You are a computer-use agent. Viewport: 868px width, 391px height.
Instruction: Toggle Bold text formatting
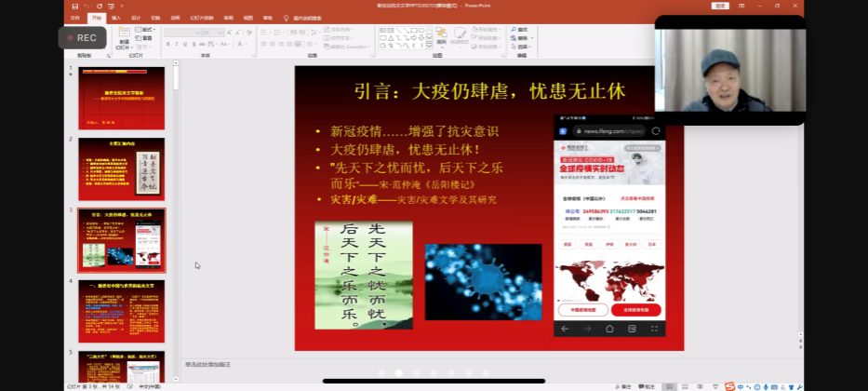(x=168, y=44)
